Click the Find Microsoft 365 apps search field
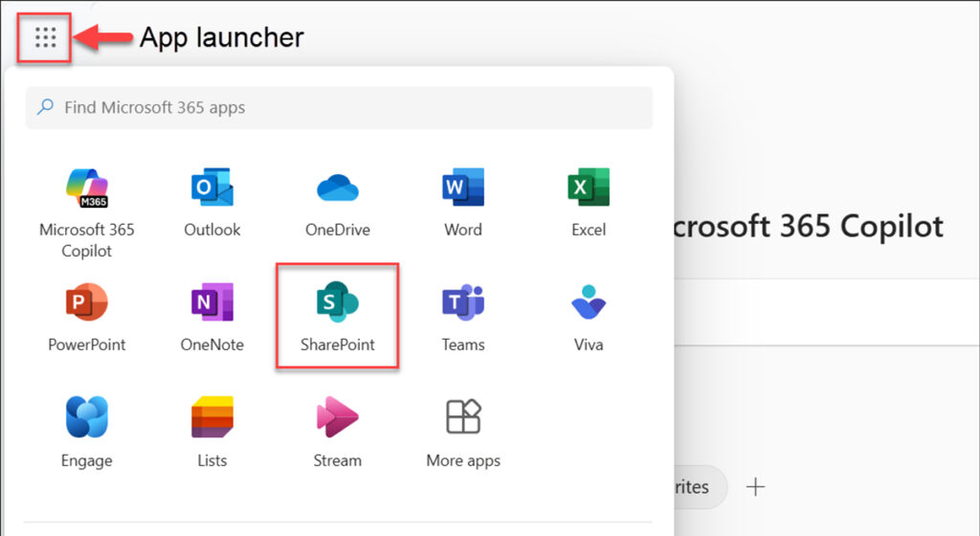 (339, 107)
